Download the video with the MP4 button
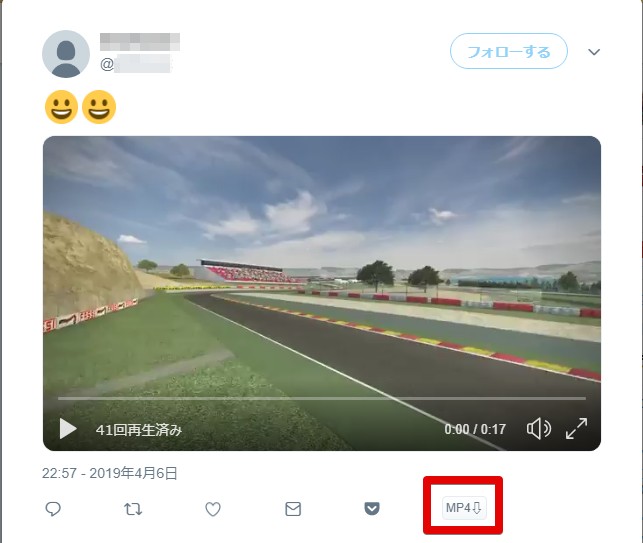This screenshot has width=643, height=543. (463, 508)
